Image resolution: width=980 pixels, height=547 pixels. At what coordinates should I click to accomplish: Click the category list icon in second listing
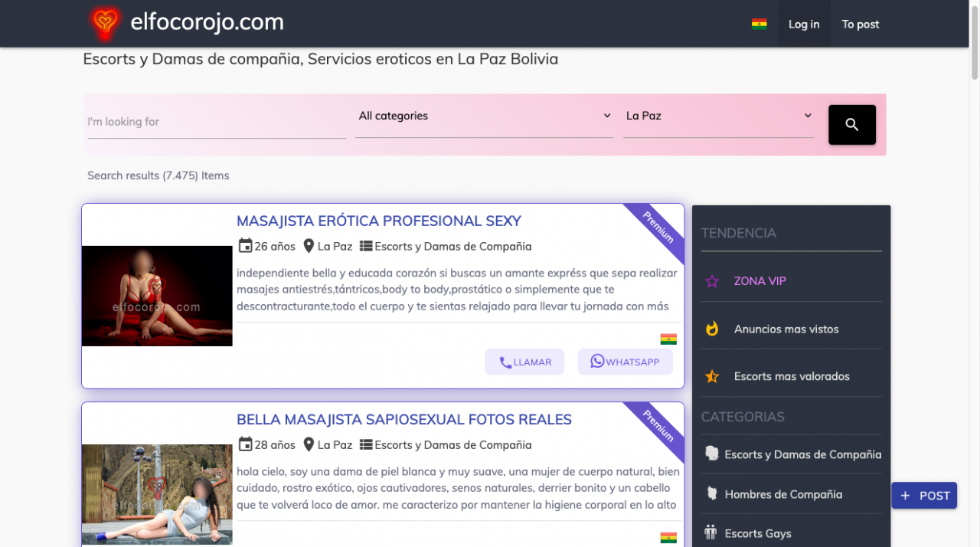[366, 444]
